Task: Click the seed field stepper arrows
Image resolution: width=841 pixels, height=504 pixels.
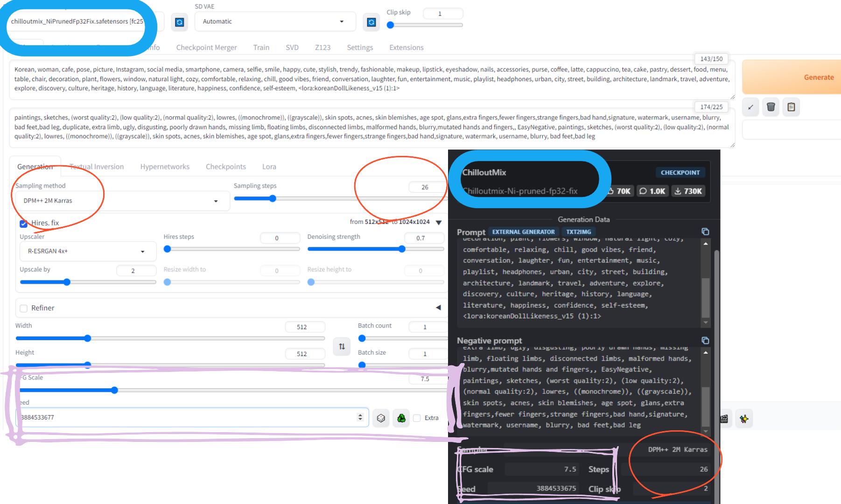Action: click(360, 417)
